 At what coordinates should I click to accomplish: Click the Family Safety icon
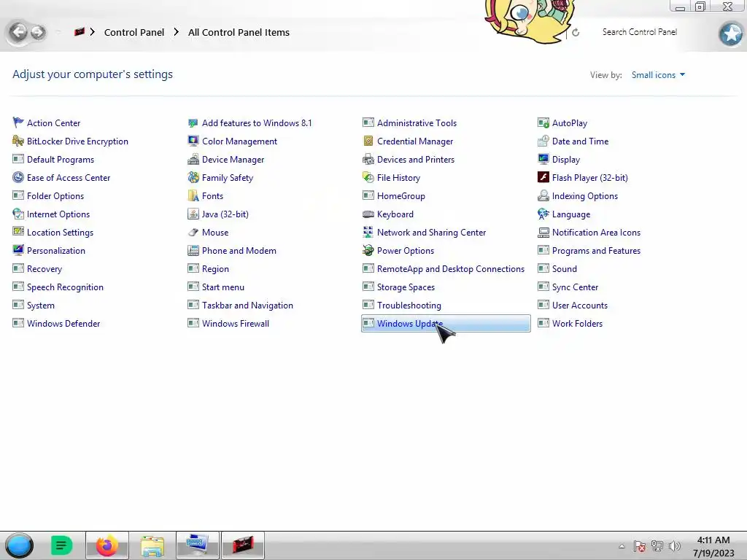[193, 178]
